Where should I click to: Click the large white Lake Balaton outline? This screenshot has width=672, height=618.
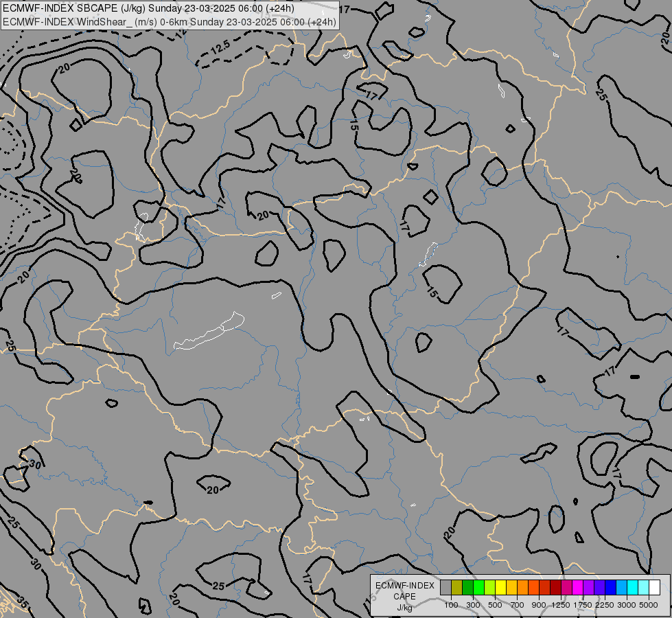[209, 331]
